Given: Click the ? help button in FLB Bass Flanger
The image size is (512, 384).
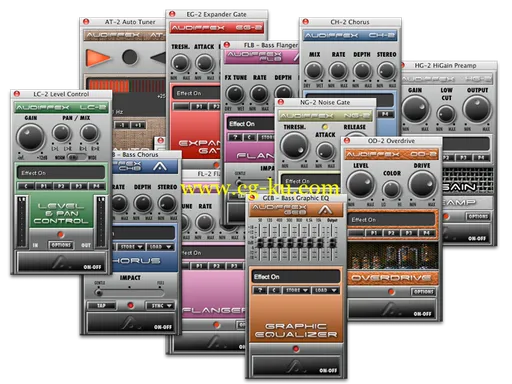Looking at the screenshot, I should coord(235,137).
